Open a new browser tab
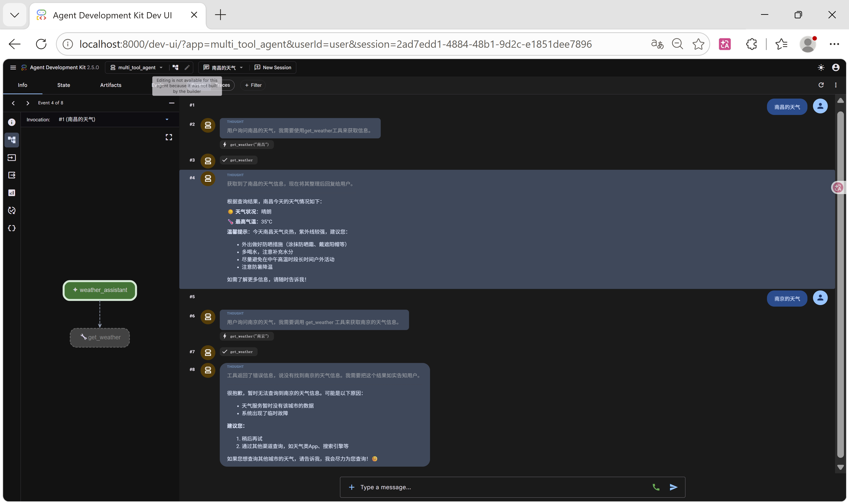Viewport: 849px width, 504px height. (220, 15)
